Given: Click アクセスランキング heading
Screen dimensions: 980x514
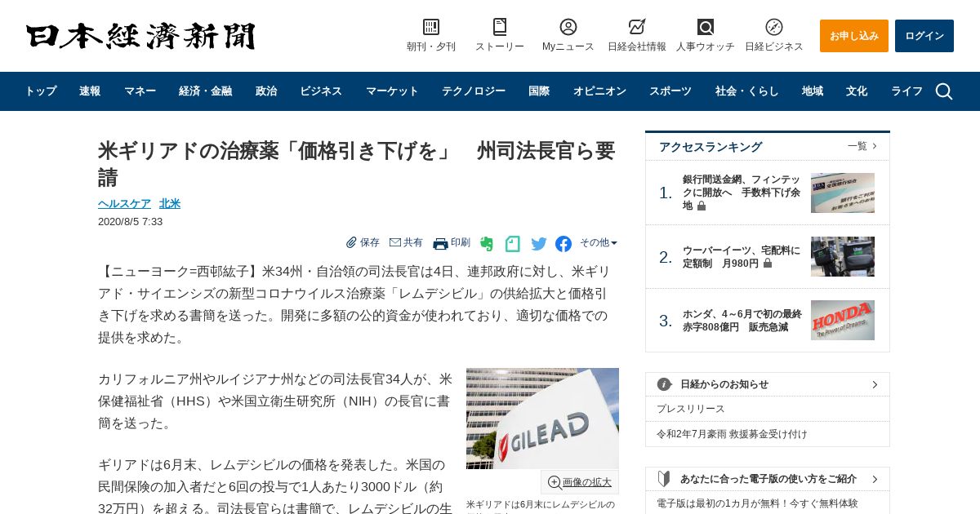Looking at the screenshot, I should tap(710, 147).
